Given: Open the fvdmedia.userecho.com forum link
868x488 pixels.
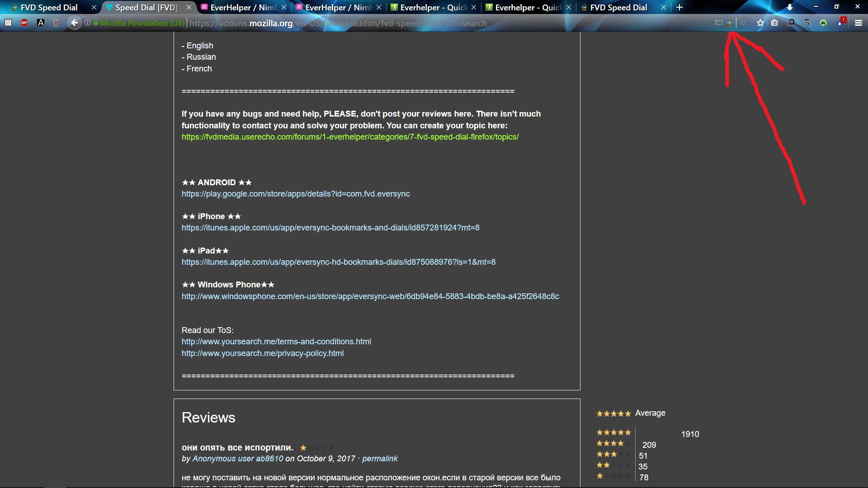Looking at the screenshot, I should tap(350, 137).
